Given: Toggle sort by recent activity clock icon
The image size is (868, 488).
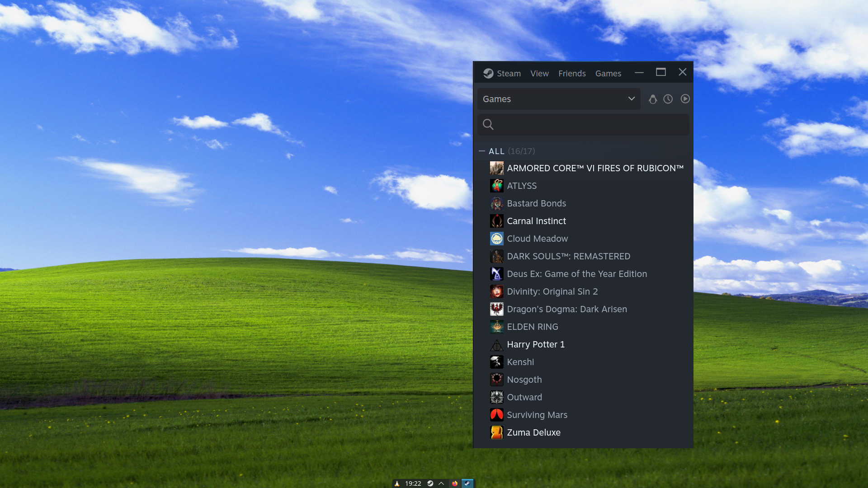Looking at the screenshot, I should pos(668,99).
